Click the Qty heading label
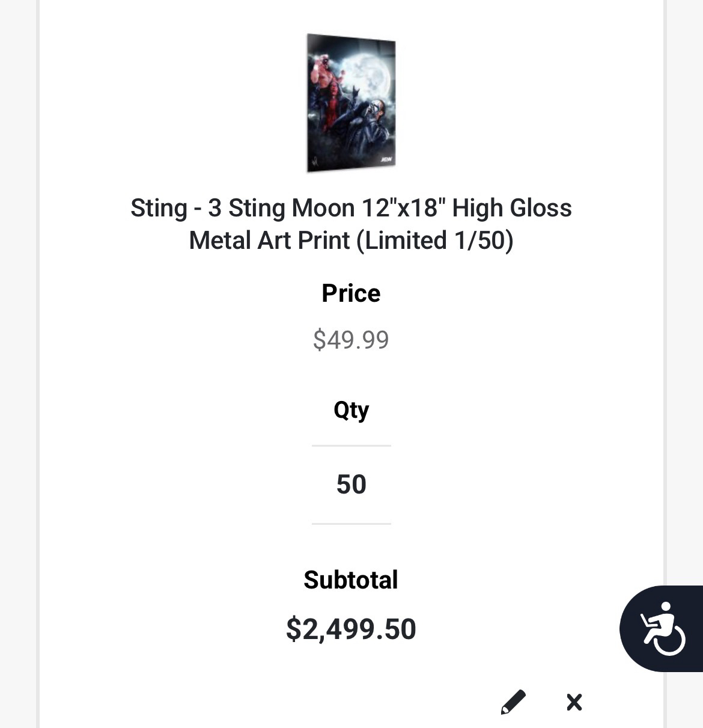This screenshot has width=703, height=728. [351, 410]
